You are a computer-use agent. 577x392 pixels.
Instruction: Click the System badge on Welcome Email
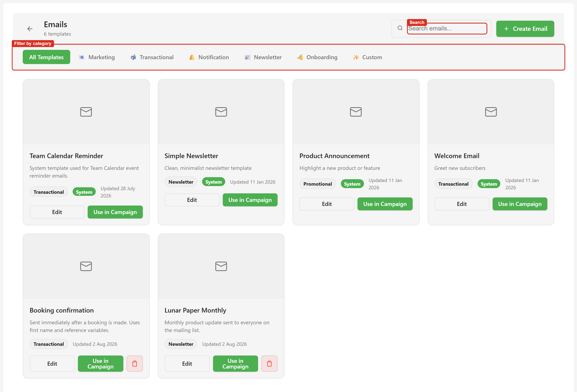coord(489,184)
